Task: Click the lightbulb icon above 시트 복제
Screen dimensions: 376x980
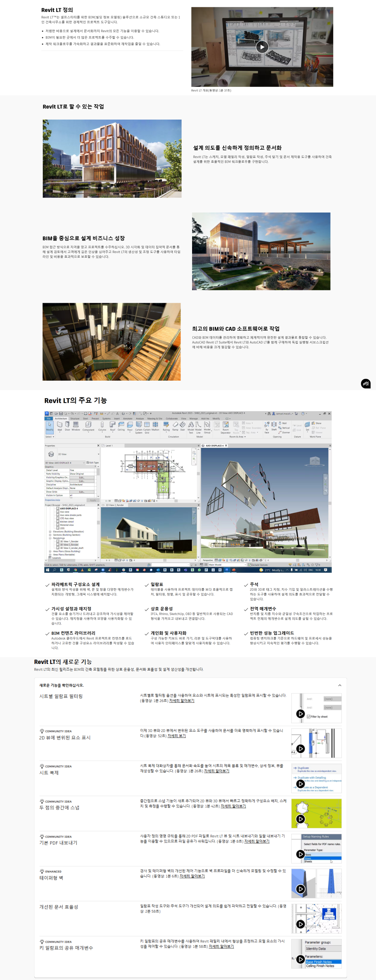Action: coord(42,766)
